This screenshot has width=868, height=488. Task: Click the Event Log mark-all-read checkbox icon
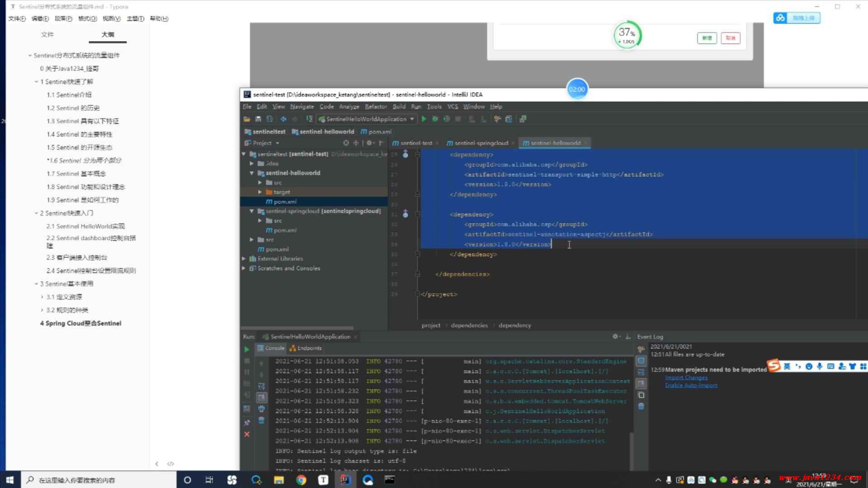tap(641, 395)
